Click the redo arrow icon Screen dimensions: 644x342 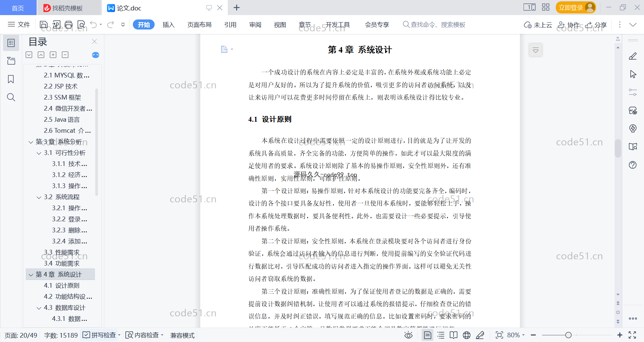pyautogui.click(x=111, y=24)
